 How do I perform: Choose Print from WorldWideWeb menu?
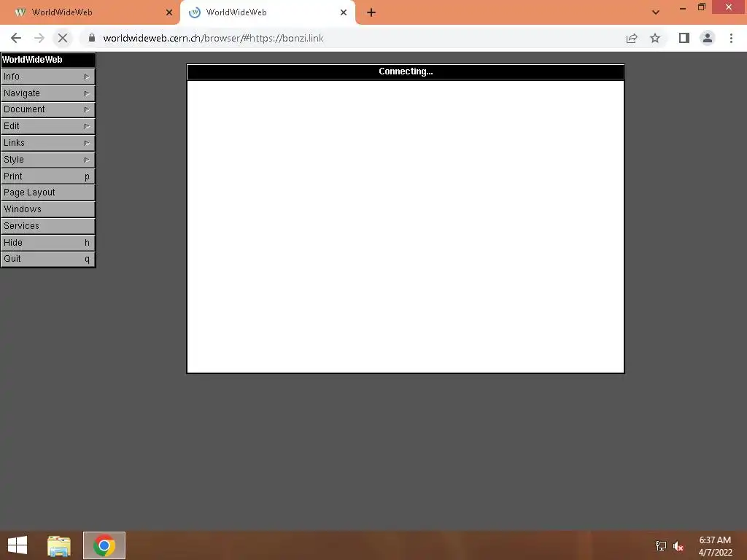point(47,176)
